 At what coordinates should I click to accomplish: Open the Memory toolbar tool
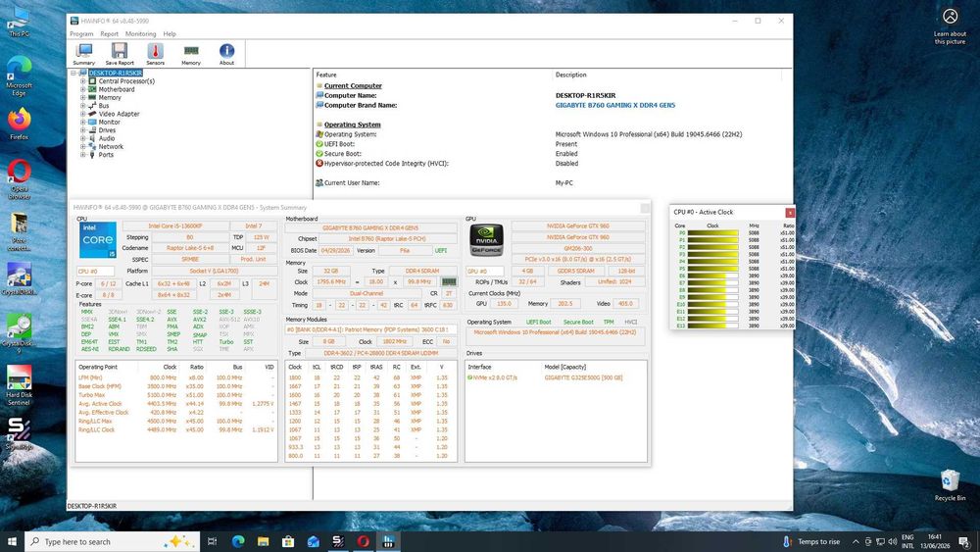click(191, 54)
